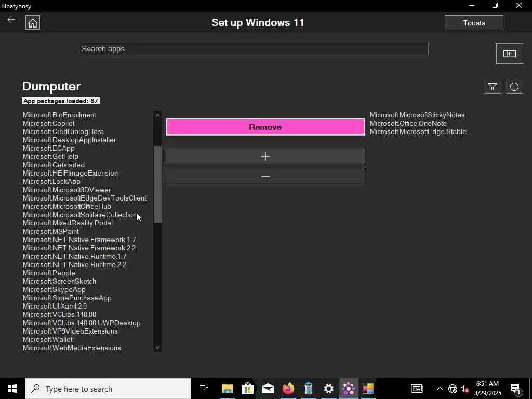Viewport: 532px width, 399px height.
Task: Click the volume tray icon
Action: click(x=464, y=389)
